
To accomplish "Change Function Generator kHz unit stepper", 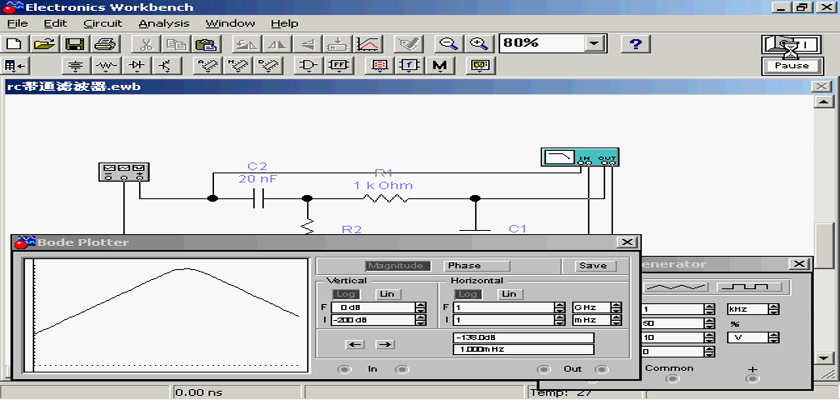I will 774,310.
